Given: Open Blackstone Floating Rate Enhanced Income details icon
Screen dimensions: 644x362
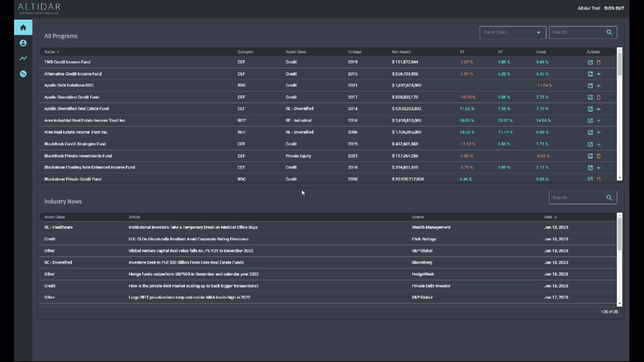Looking at the screenshot, I should [590, 167].
